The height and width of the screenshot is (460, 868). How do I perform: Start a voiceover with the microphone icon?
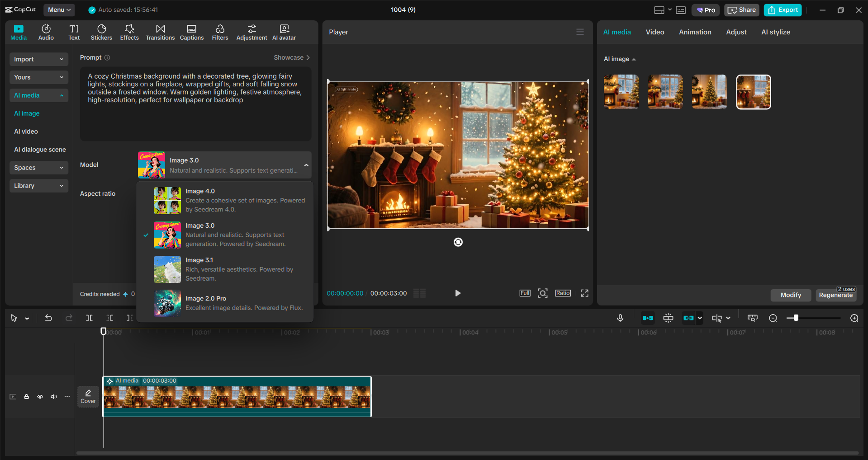coord(620,318)
